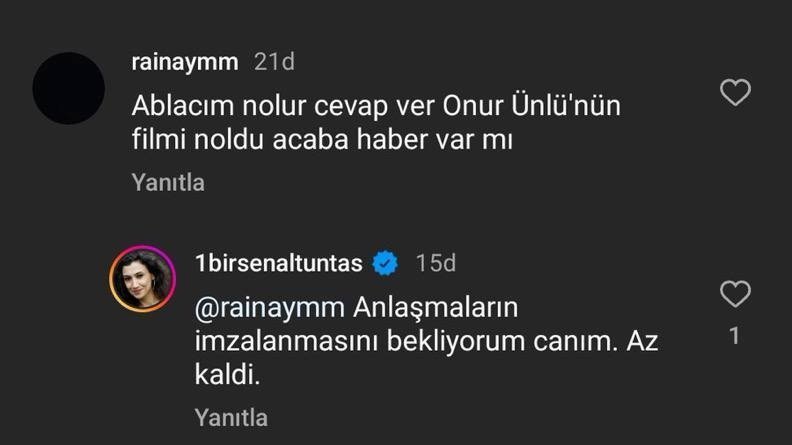Click the 15d timestamp

436,263
